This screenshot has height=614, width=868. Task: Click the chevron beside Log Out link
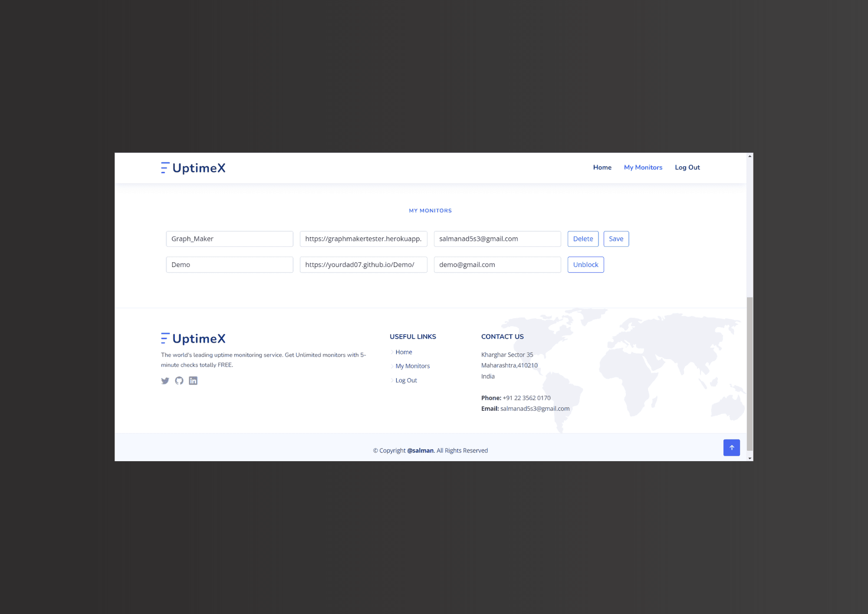point(392,380)
